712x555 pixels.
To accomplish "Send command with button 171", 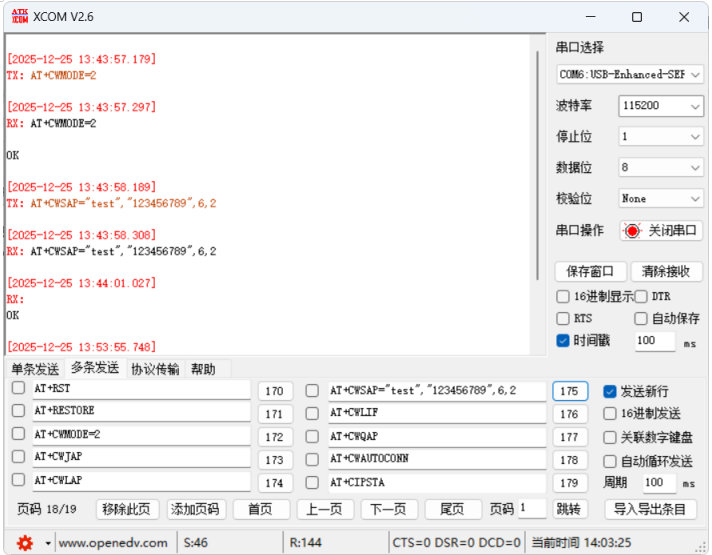I will pyautogui.click(x=275, y=414).
